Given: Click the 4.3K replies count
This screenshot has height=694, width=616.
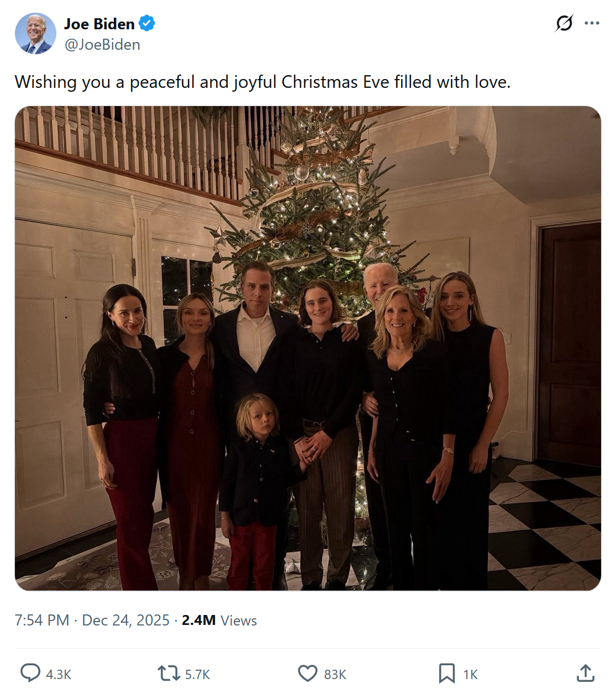Looking at the screenshot, I should 59,675.
